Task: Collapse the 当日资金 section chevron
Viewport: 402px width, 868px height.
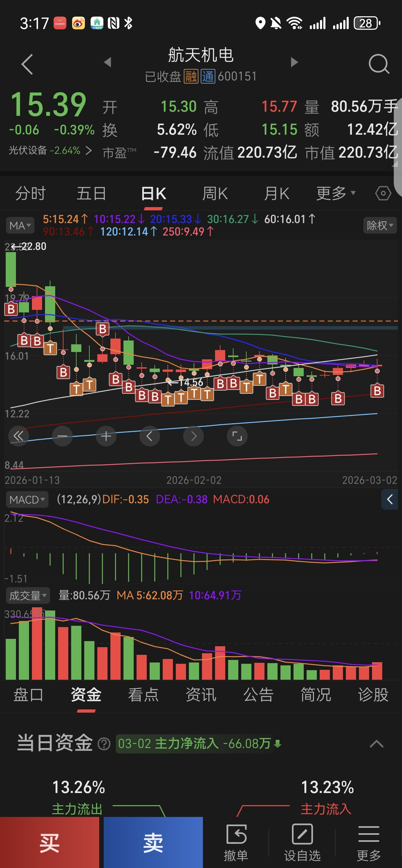Action: pos(376,744)
